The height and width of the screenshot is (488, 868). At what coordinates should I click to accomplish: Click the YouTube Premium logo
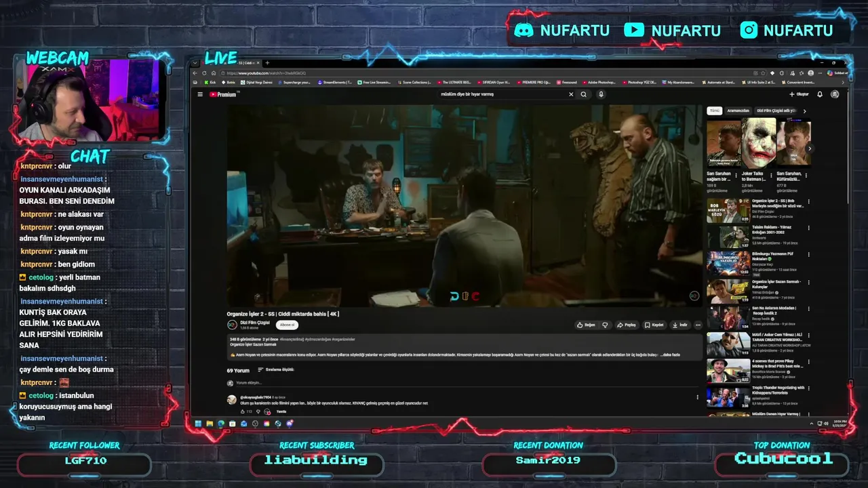(x=223, y=94)
